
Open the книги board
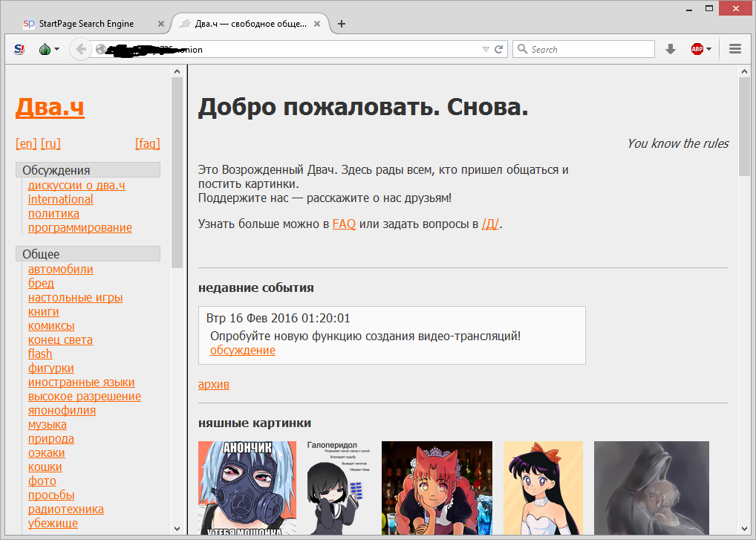point(43,311)
